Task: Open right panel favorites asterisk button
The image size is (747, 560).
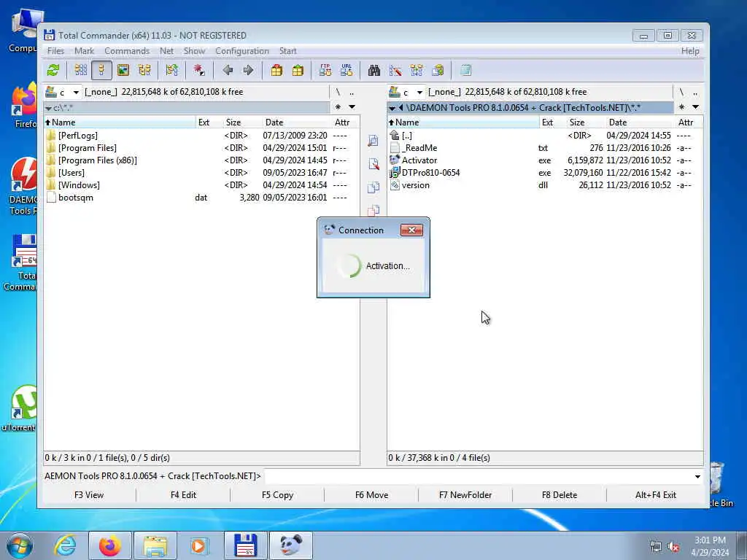Action: [682, 107]
